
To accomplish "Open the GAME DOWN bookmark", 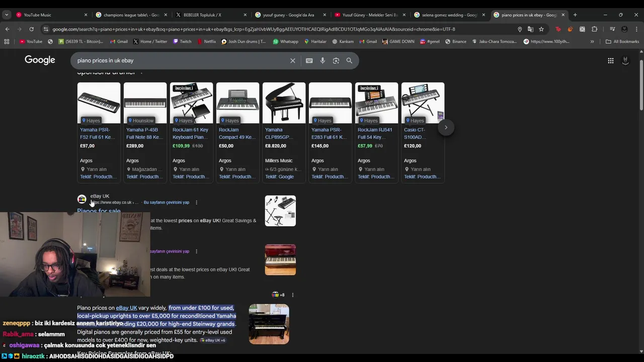I will click(398, 41).
